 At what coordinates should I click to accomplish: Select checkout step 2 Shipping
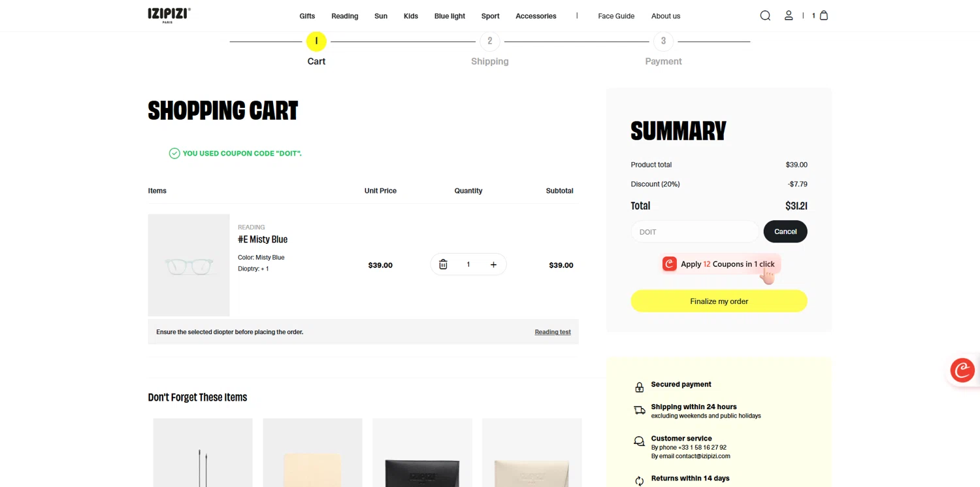(x=490, y=41)
